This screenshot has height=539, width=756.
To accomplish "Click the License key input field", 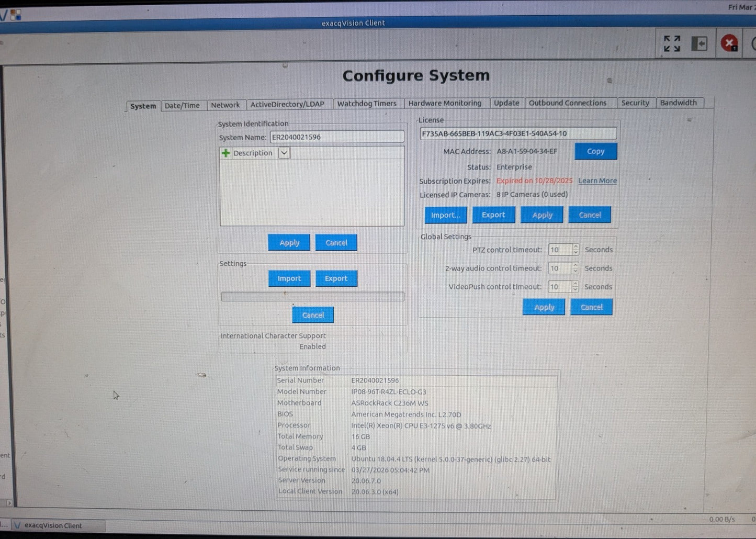I will [518, 133].
